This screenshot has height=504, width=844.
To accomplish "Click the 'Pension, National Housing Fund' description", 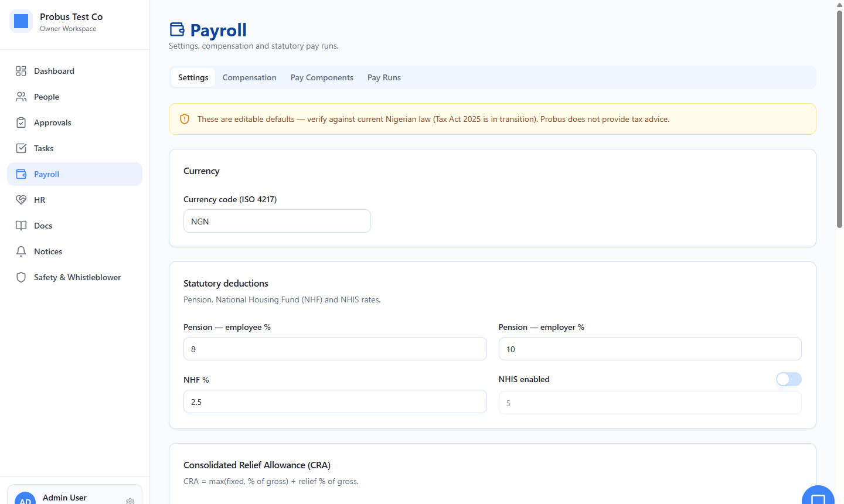I will (282, 299).
